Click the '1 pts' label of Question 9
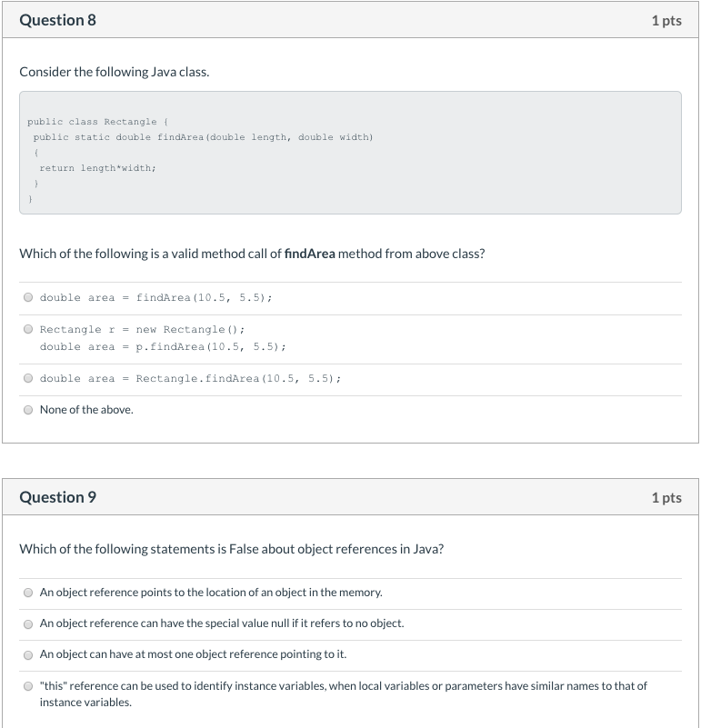 pyautogui.click(x=666, y=498)
